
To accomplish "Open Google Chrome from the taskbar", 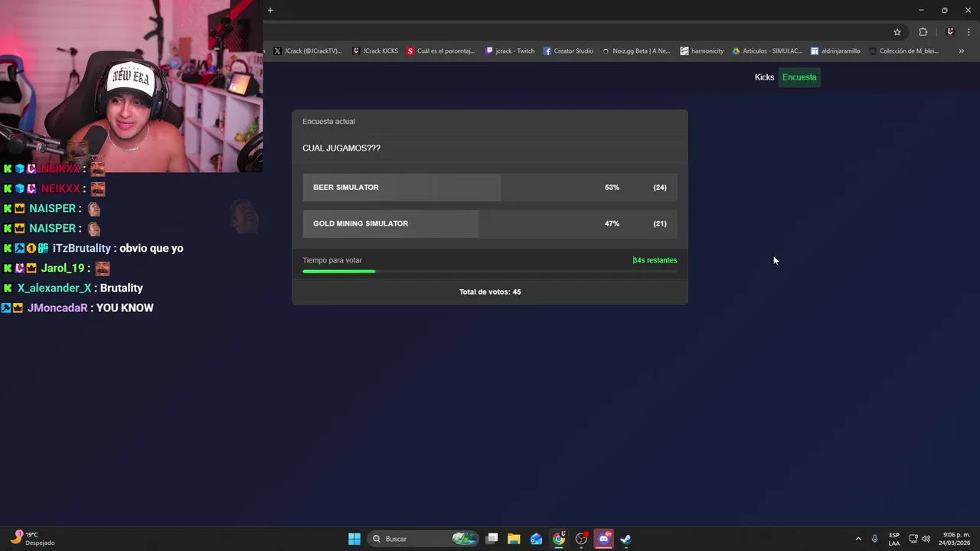I will click(559, 539).
